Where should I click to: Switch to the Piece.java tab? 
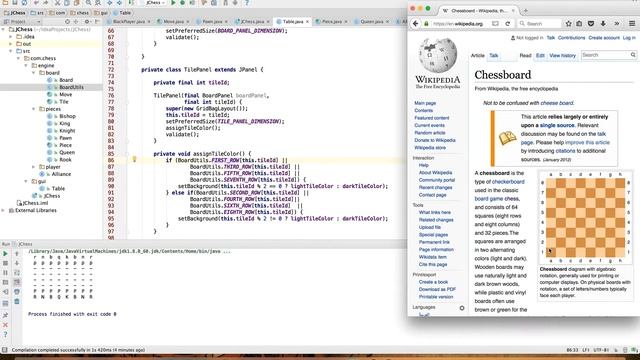pos(331,21)
